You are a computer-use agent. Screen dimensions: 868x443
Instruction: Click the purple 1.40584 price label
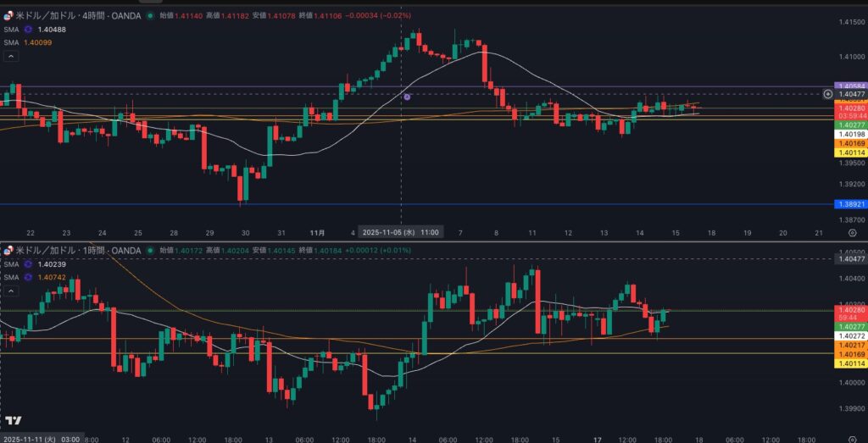[849, 86]
